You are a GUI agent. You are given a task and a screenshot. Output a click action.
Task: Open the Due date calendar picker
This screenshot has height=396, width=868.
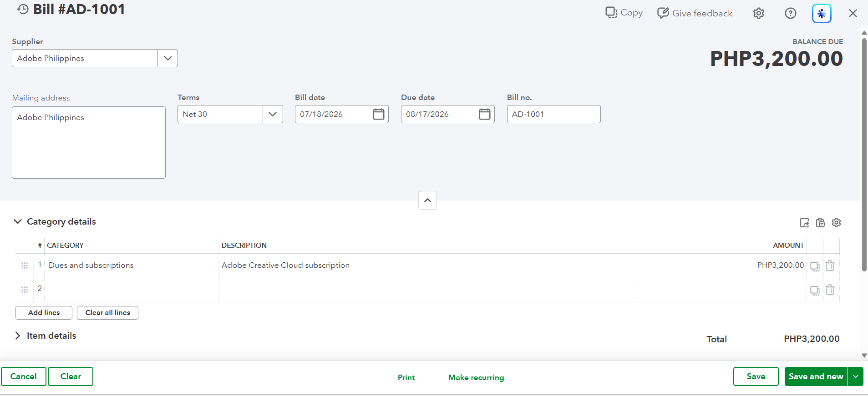click(485, 114)
